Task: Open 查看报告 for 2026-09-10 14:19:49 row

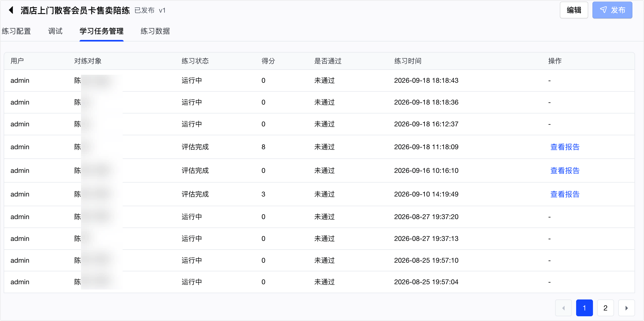Action: [x=565, y=194]
